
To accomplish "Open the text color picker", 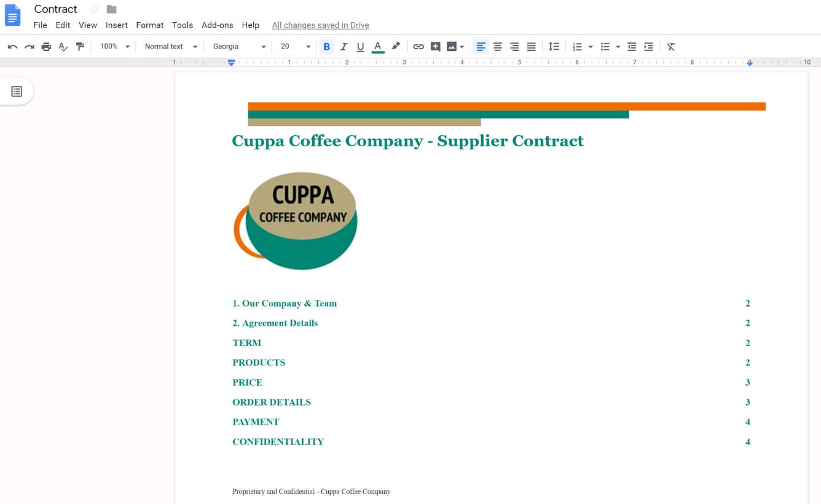I will 378,47.
